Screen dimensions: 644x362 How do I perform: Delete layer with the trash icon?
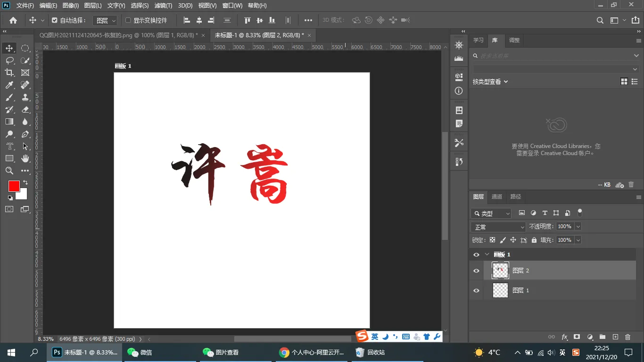coord(627,337)
